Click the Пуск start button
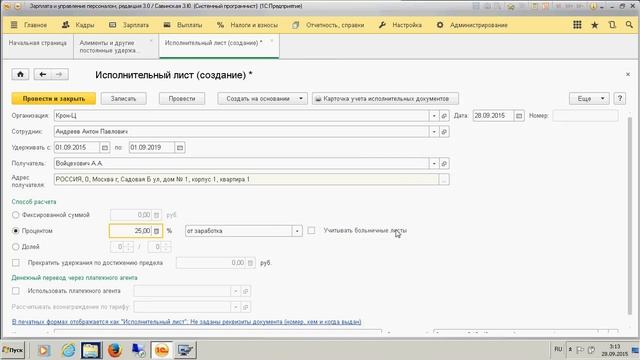640x360 pixels. coord(13,350)
